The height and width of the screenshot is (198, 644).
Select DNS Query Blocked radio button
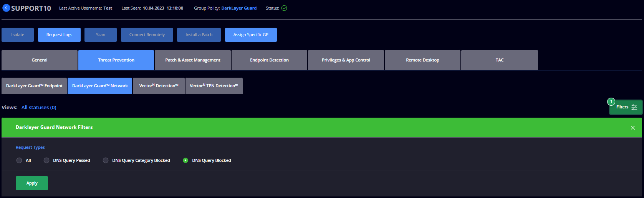(x=185, y=160)
